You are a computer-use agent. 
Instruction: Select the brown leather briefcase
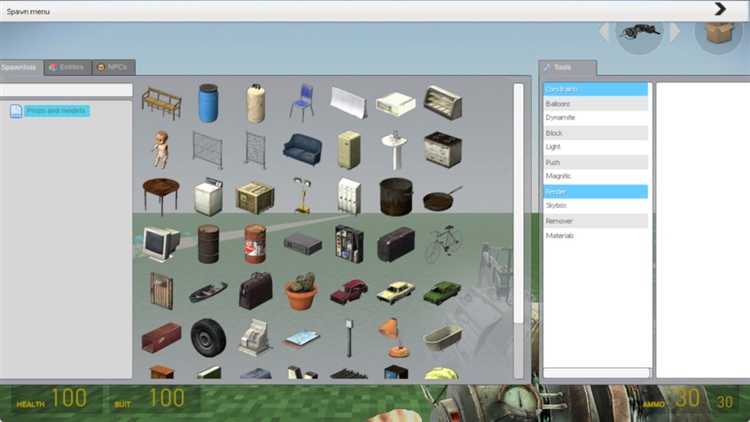(255, 290)
